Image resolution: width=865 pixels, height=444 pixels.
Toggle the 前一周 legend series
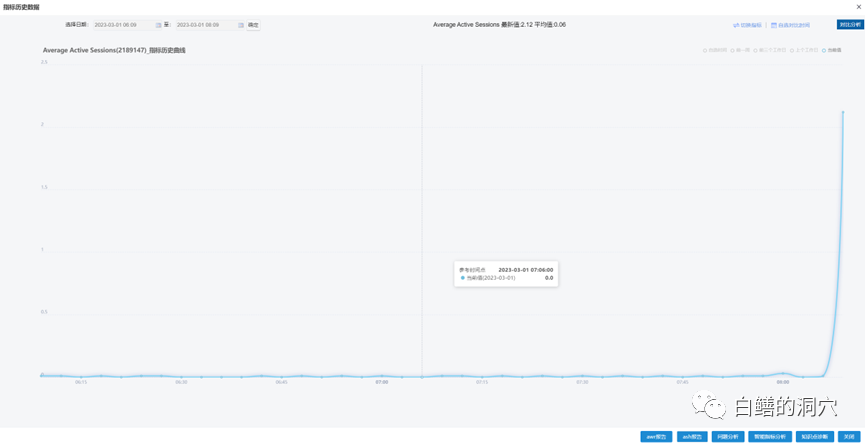coord(740,50)
